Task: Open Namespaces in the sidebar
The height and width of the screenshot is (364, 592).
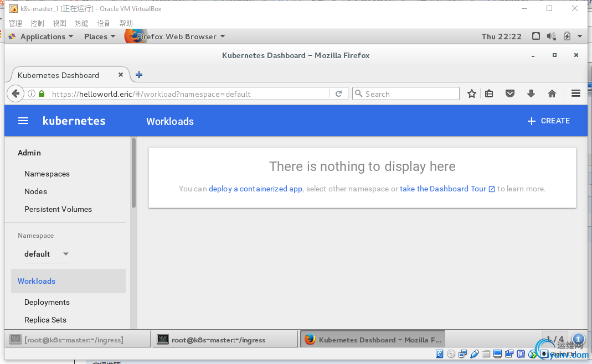Action: tap(47, 174)
